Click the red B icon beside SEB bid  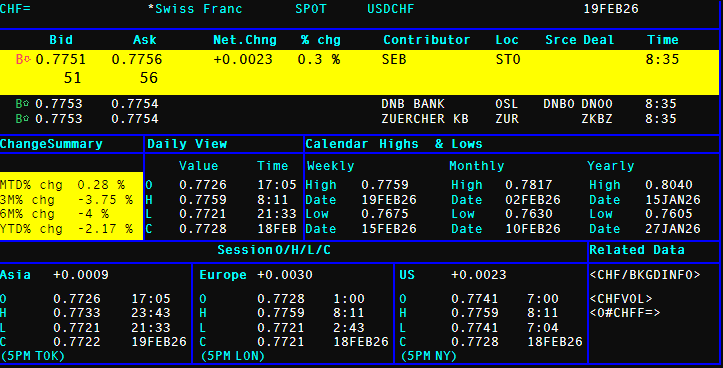[23, 59]
